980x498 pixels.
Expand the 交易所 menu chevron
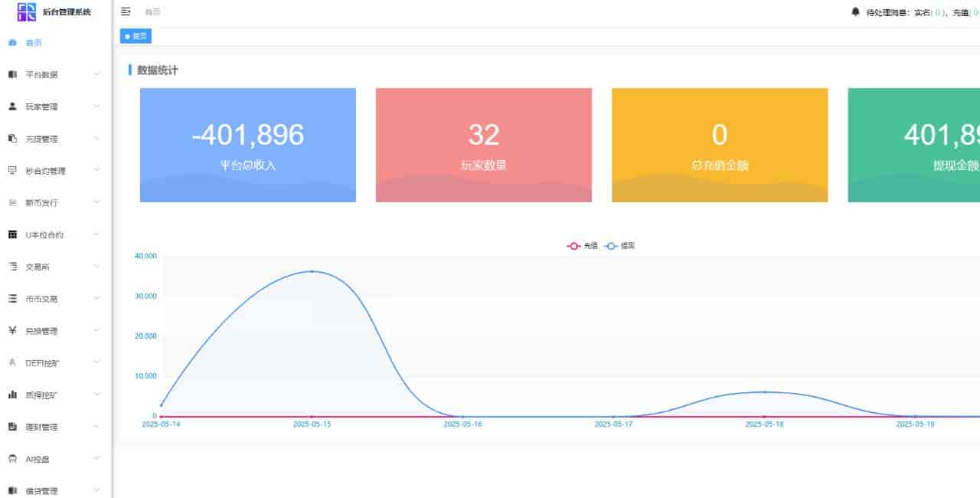[96, 267]
